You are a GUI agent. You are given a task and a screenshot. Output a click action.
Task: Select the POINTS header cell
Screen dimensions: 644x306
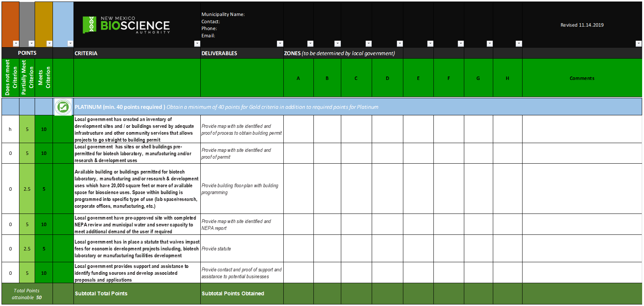pos(27,53)
